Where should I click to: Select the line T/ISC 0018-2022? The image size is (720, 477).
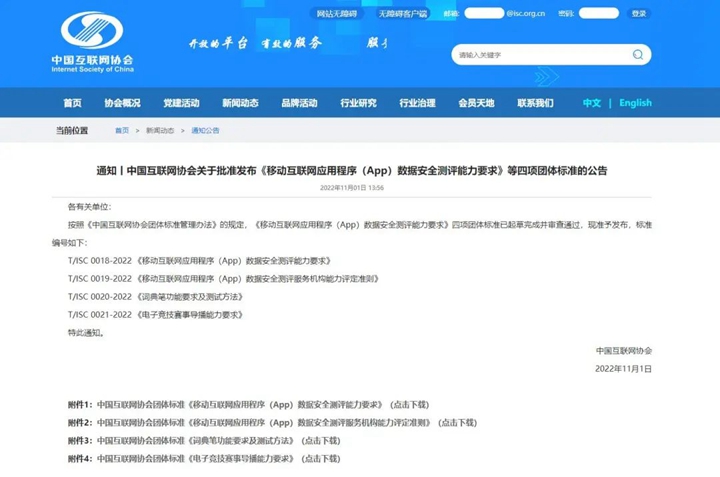click(199, 261)
